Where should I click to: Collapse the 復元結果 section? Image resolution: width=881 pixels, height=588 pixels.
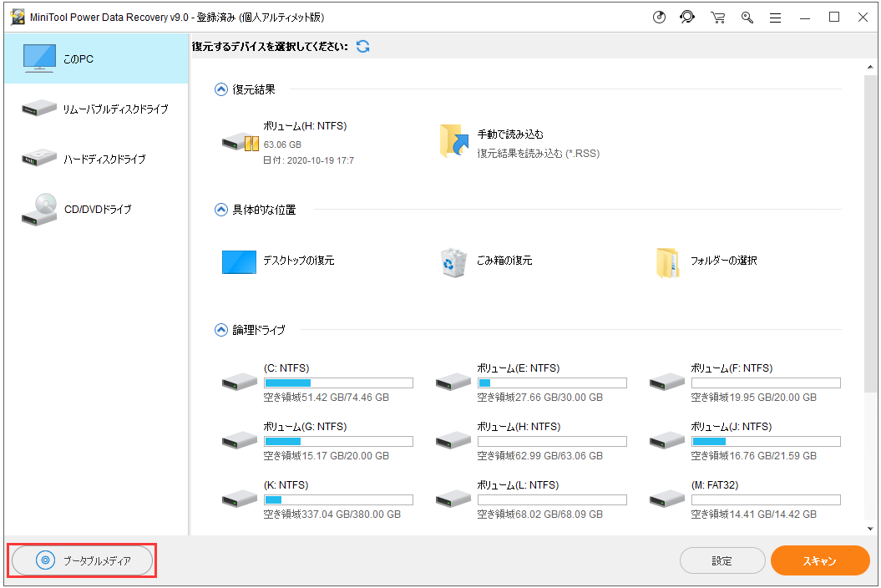(221, 89)
